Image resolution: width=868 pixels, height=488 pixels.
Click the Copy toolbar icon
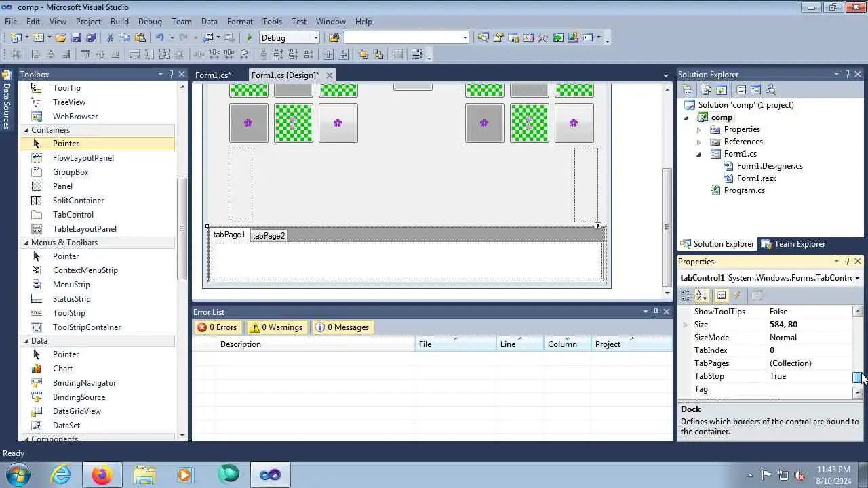point(125,37)
